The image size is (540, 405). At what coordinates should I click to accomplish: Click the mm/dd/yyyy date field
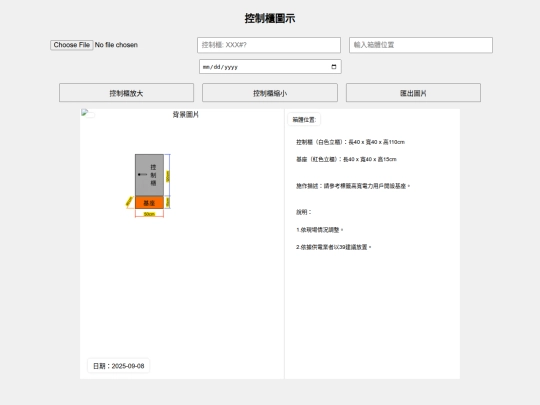[270, 67]
